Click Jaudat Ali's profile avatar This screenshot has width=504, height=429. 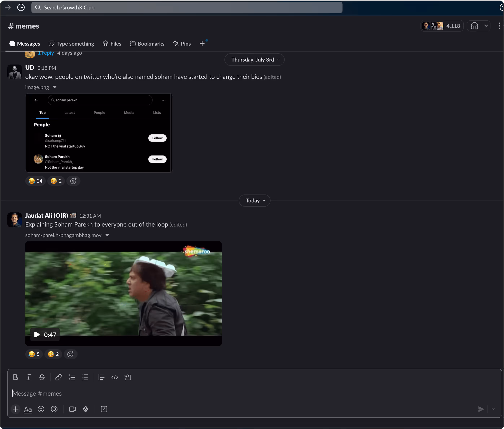(15, 220)
